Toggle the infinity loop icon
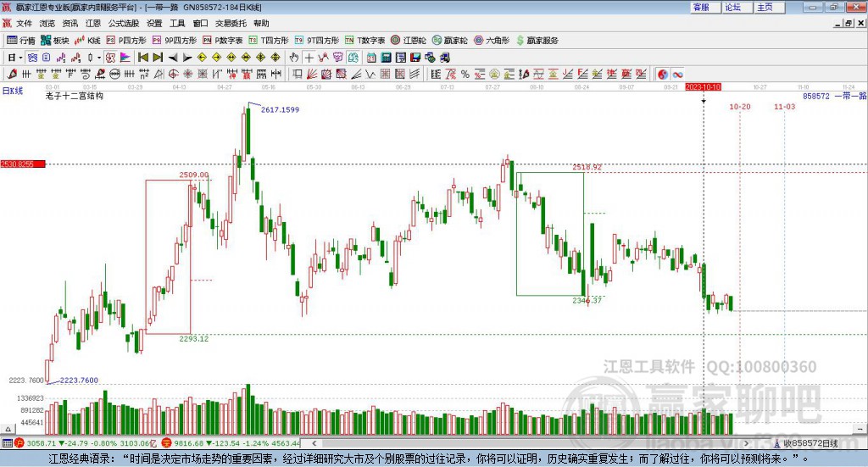868x467 pixels. tap(677, 74)
